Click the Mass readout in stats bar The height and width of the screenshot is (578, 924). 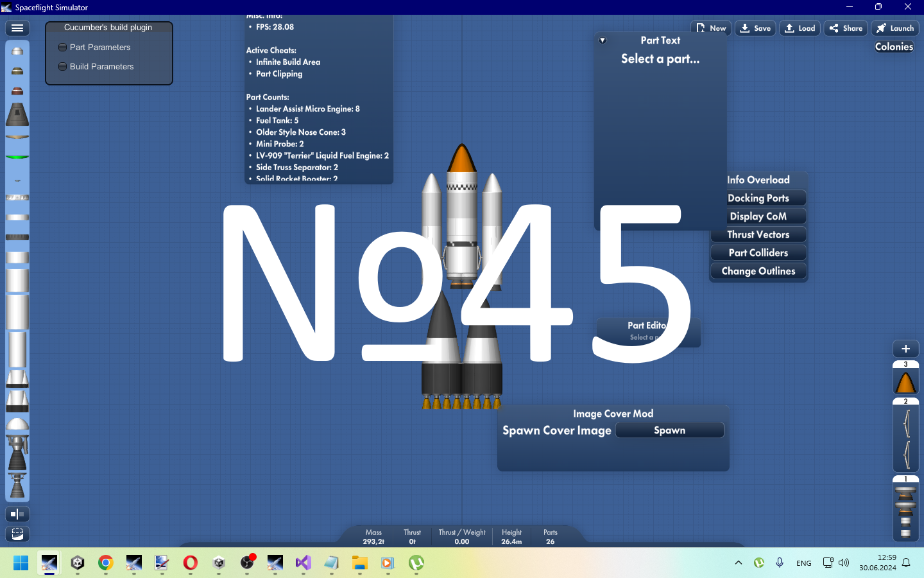pyautogui.click(x=373, y=537)
